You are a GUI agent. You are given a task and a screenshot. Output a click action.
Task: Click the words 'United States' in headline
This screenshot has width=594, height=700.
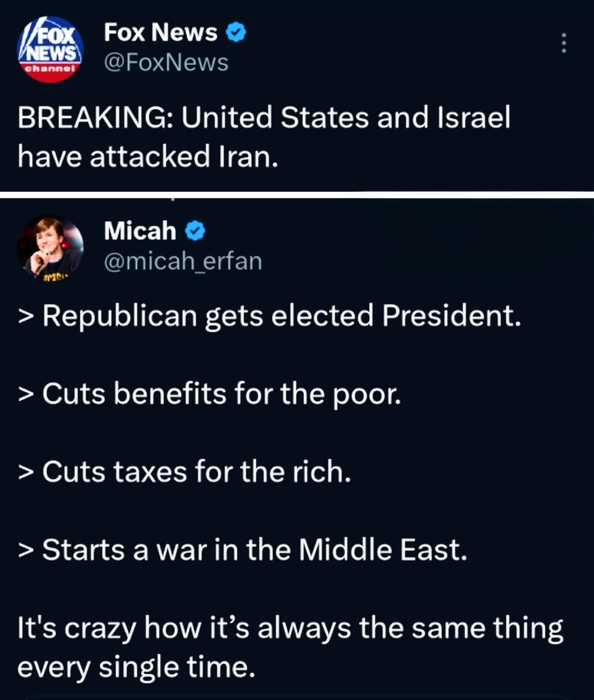pos(275,118)
